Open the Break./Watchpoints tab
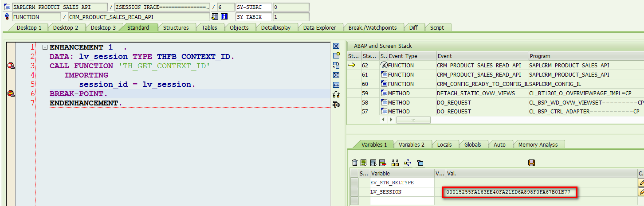Viewport: 644px width, 206px height. (373, 27)
